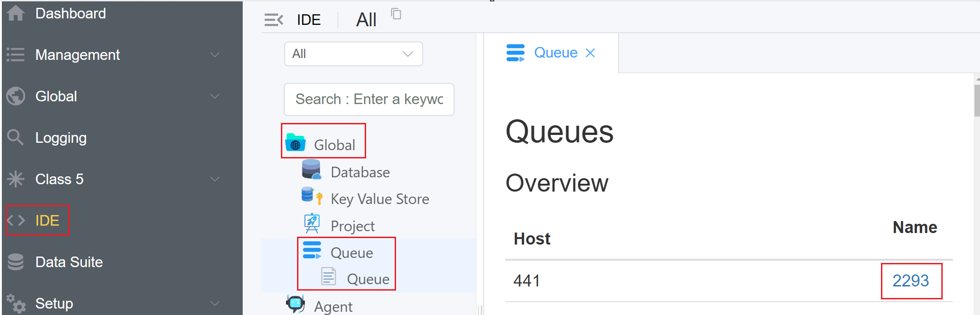Image resolution: width=980 pixels, height=315 pixels.
Task: Open queue link 2293
Action: pyautogui.click(x=910, y=280)
